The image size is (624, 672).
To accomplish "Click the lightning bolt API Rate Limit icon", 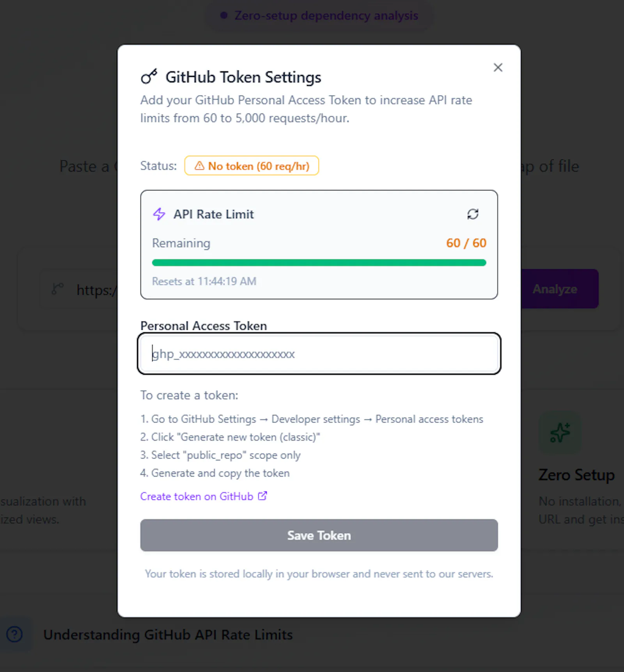I will (159, 214).
